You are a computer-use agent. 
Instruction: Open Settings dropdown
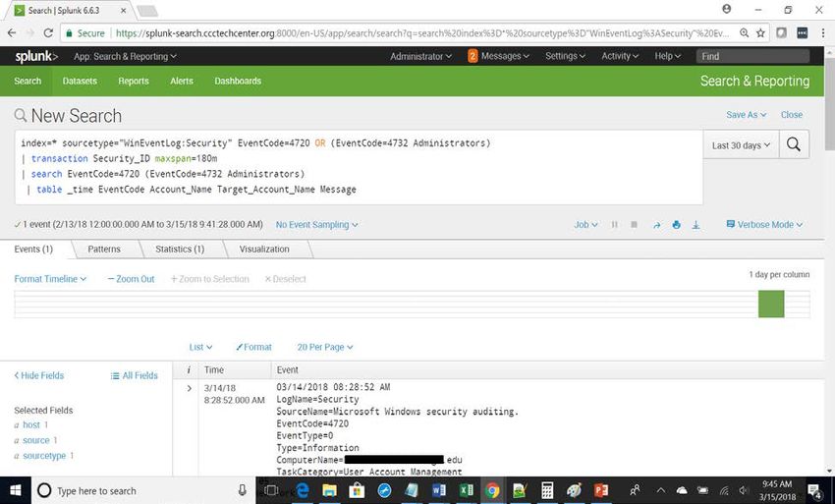coord(565,56)
